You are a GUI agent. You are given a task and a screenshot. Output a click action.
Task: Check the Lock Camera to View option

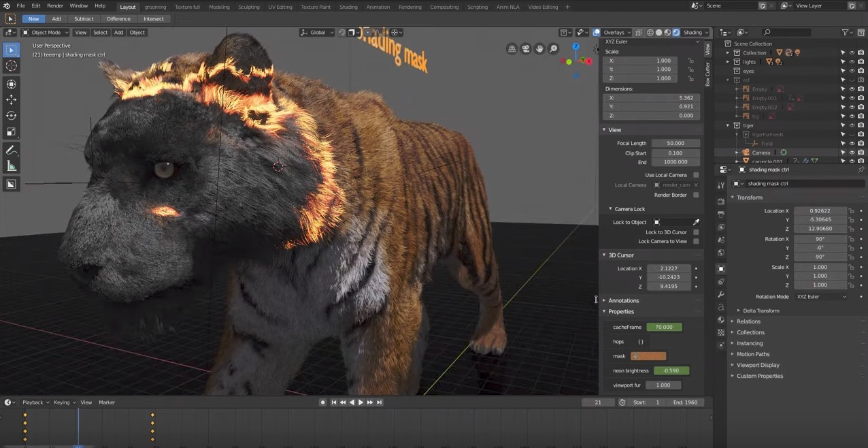(695, 242)
